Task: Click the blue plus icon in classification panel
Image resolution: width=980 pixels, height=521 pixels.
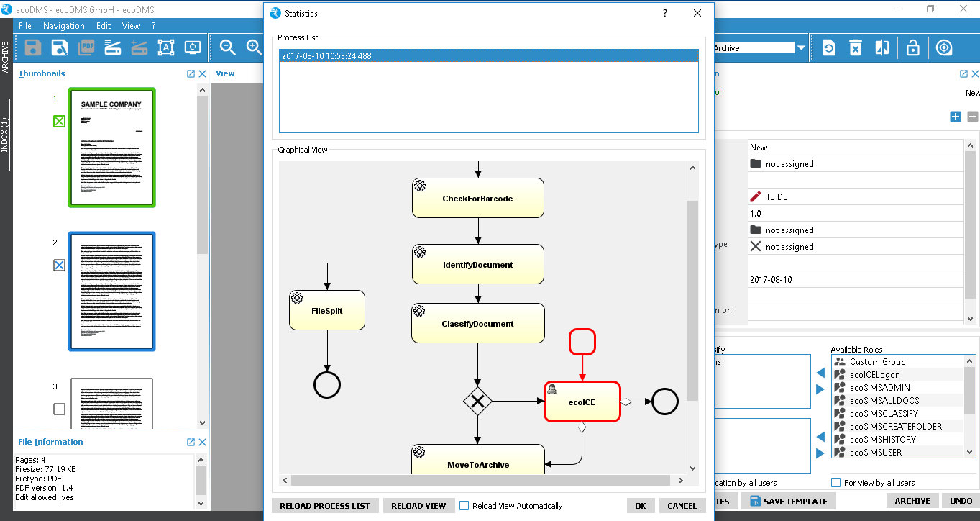Action: pyautogui.click(x=956, y=117)
